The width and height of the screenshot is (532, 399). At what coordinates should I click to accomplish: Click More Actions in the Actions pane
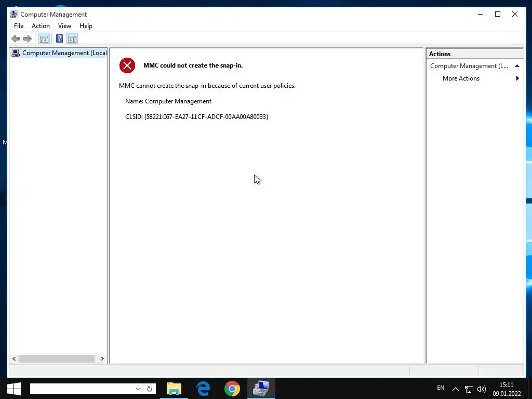tap(461, 78)
